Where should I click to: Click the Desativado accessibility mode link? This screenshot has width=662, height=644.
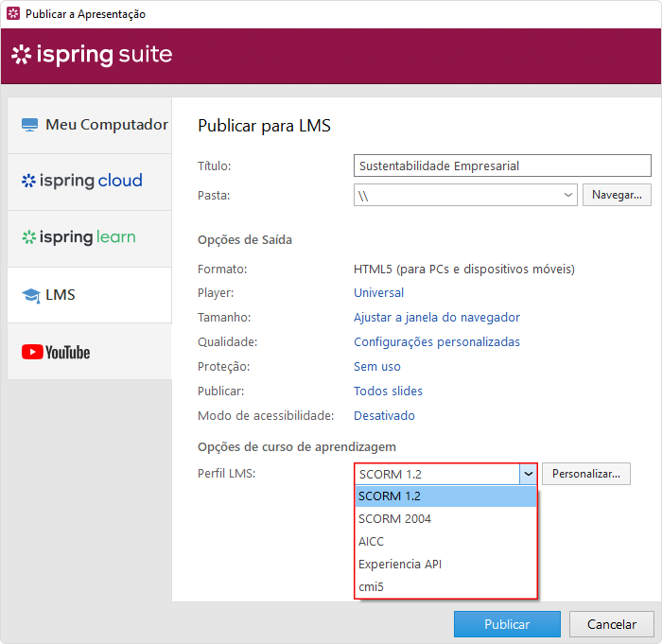384,415
